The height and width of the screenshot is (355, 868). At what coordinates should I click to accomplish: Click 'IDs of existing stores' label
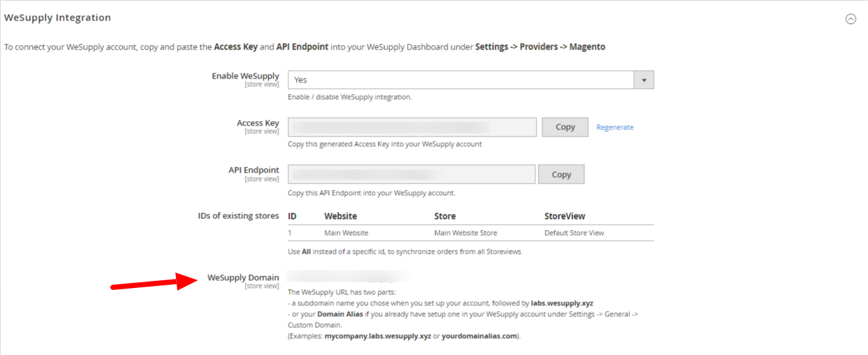(239, 216)
